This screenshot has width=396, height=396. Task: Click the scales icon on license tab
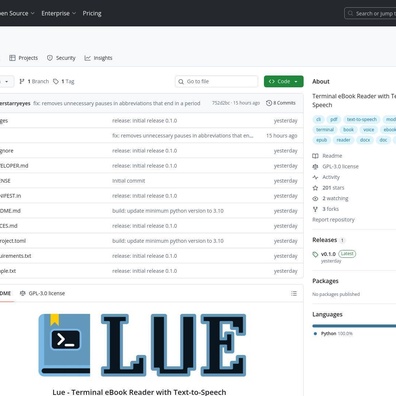click(x=23, y=293)
